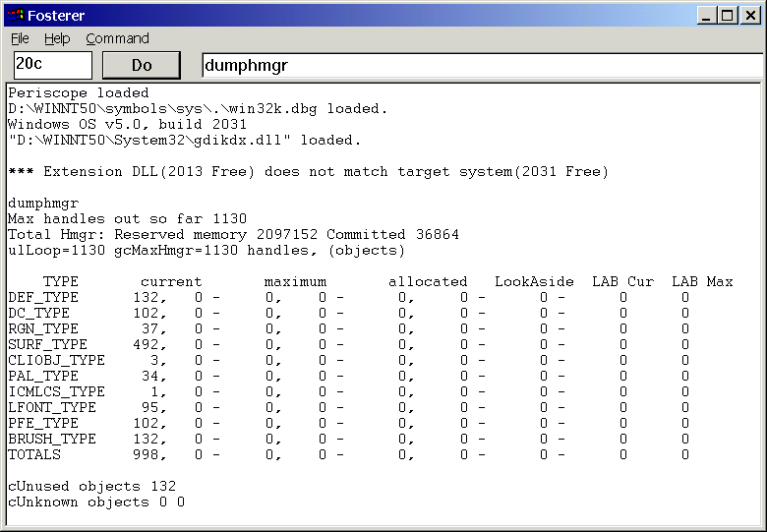Select the DC_TYPE row label

pyautogui.click(x=38, y=314)
